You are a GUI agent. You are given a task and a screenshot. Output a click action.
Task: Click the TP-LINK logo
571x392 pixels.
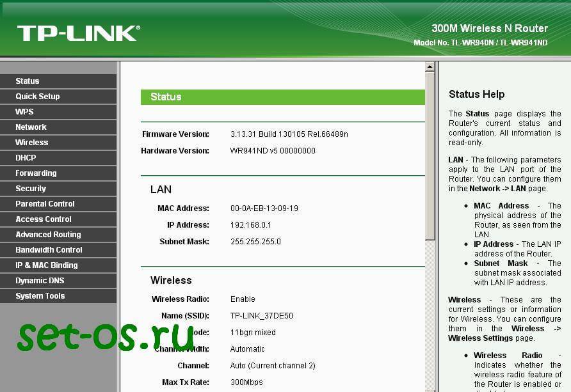click(x=78, y=33)
